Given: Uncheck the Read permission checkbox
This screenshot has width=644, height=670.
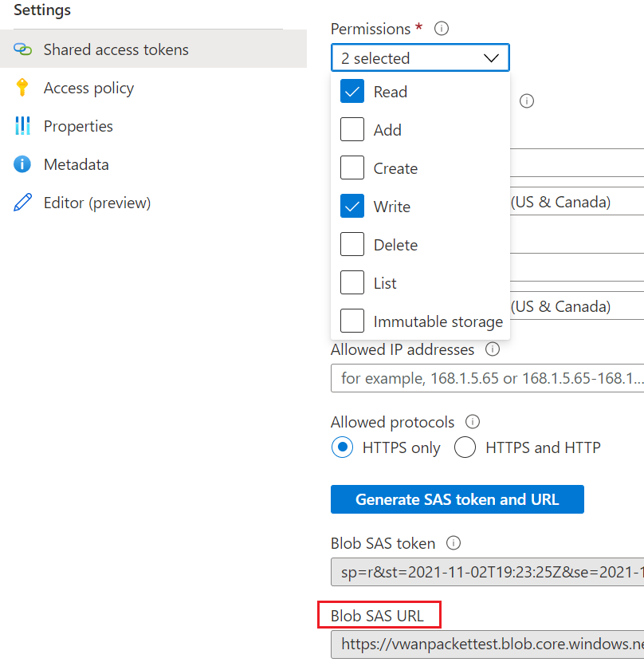Looking at the screenshot, I should (352, 92).
